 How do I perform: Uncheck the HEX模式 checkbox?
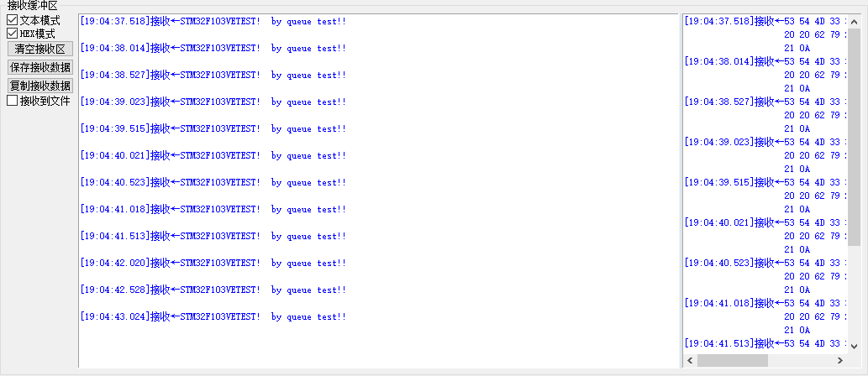pos(13,34)
